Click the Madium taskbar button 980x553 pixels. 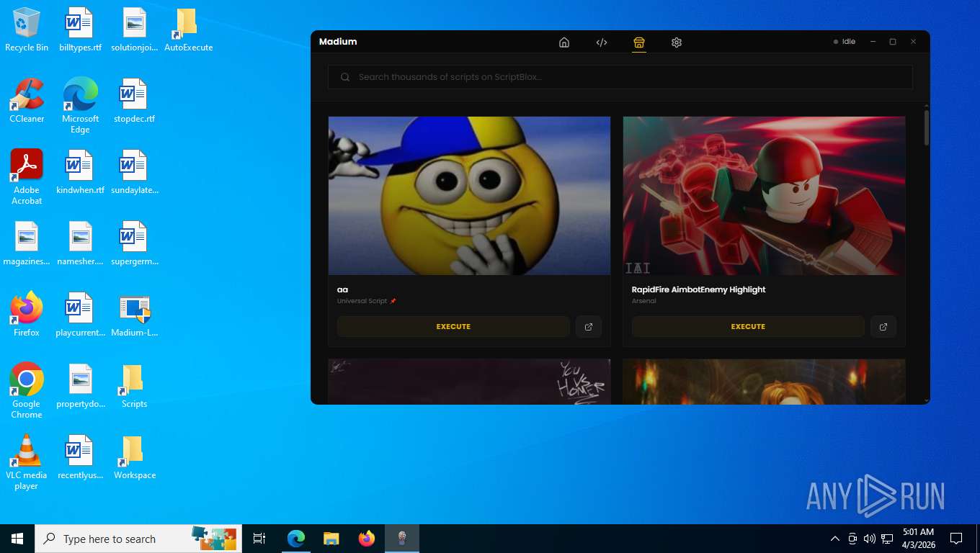pyautogui.click(x=402, y=539)
